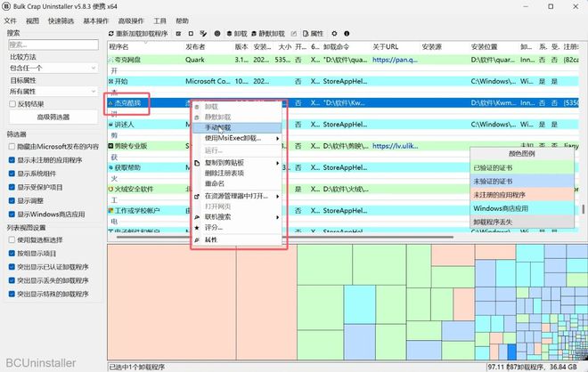Image resolution: width=588 pixels, height=372 pixels.
Task: Click the 夸克网盘 row icon
Action: click(111, 60)
